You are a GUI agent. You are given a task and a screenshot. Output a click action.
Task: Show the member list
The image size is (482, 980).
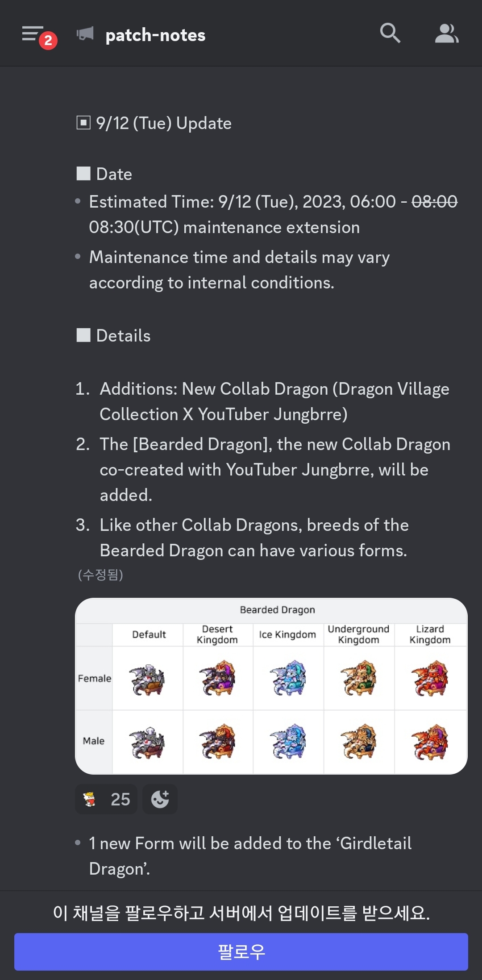446,34
